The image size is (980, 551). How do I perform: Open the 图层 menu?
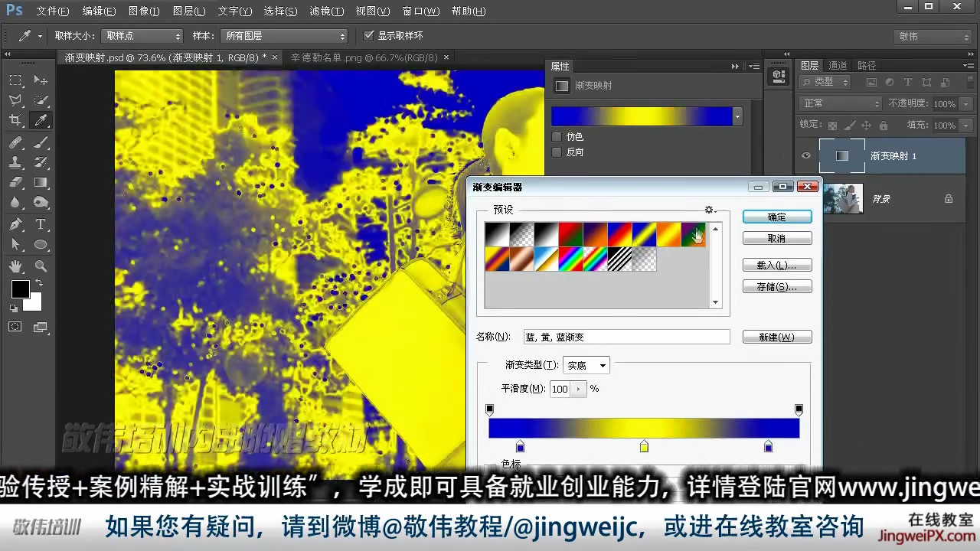[x=189, y=11]
